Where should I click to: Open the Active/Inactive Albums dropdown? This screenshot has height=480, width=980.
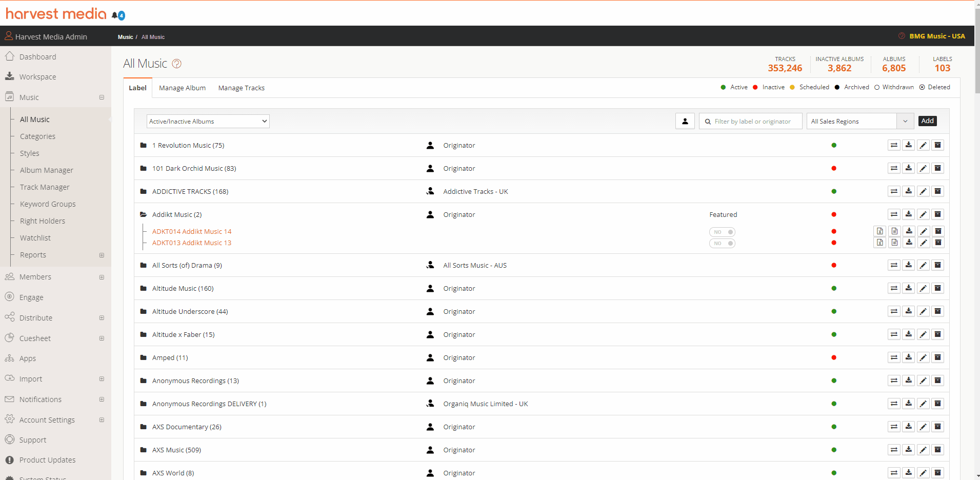coord(208,121)
